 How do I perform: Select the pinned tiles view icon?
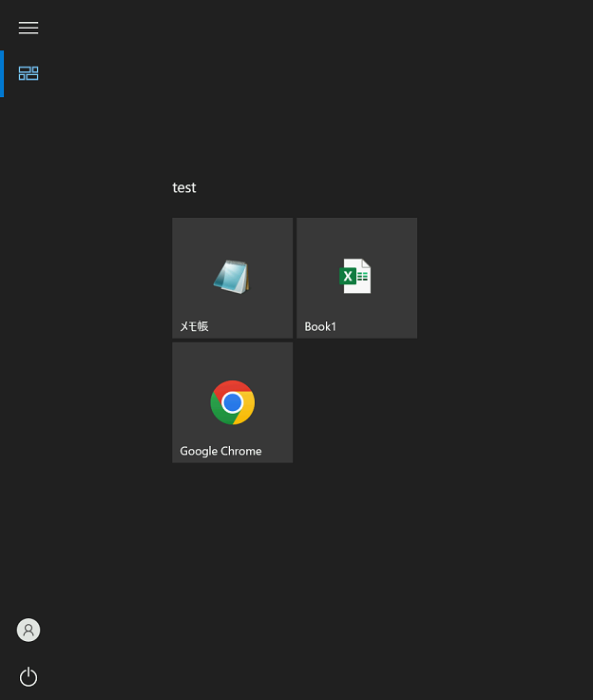(29, 73)
